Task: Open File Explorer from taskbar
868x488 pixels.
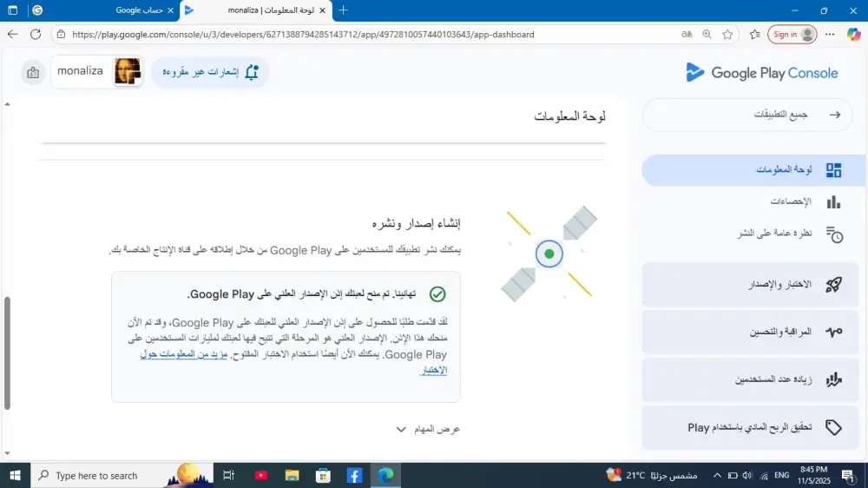Action: coord(292,475)
